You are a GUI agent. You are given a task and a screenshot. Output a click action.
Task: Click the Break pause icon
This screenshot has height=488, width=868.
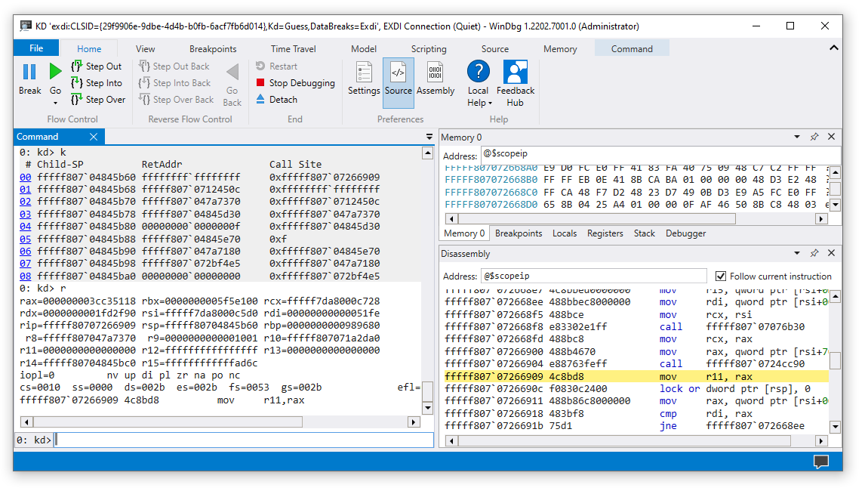click(x=29, y=71)
